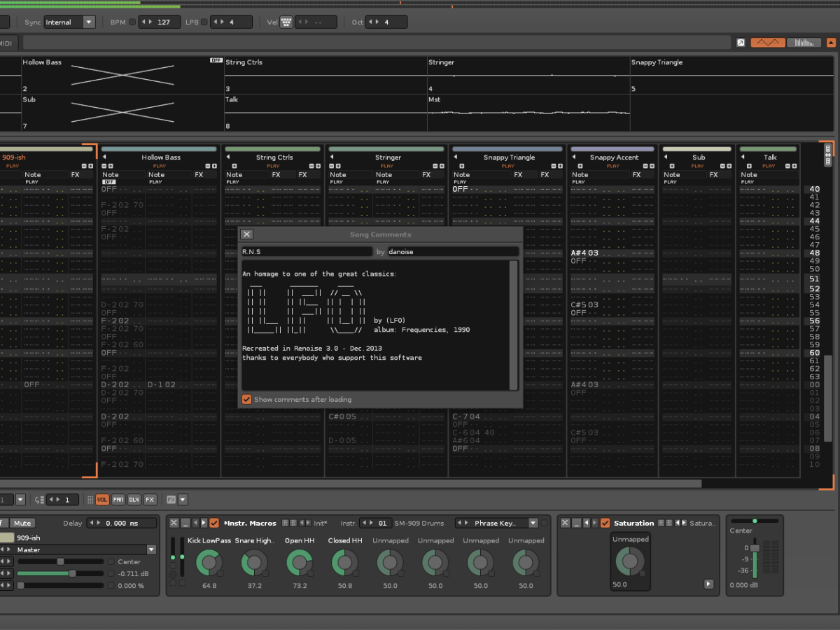Toggle the DLY column button
Image resolution: width=840 pixels, height=630 pixels.
pyautogui.click(x=134, y=500)
